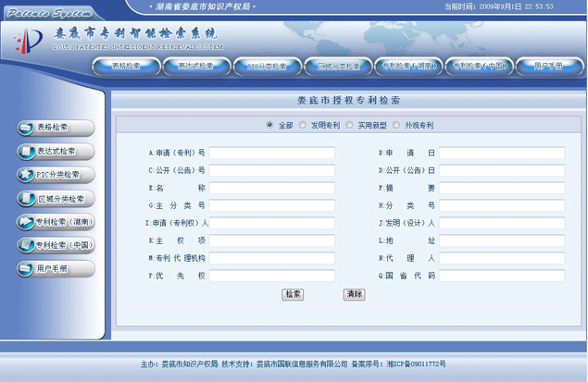This screenshot has height=382, width=588.
Task: Click the 当前时间 date text
Action: tap(499, 6)
